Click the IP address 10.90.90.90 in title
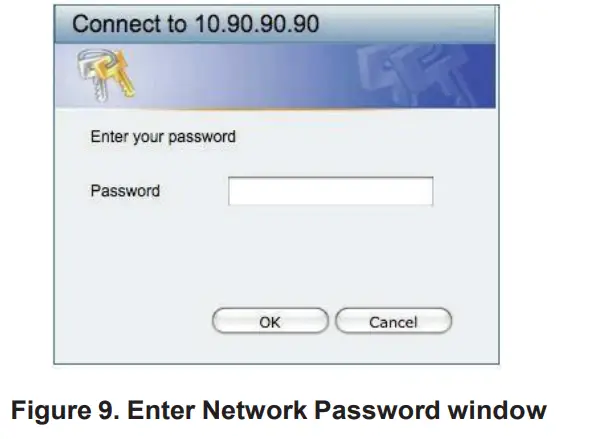601x439 pixels. coord(257,24)
